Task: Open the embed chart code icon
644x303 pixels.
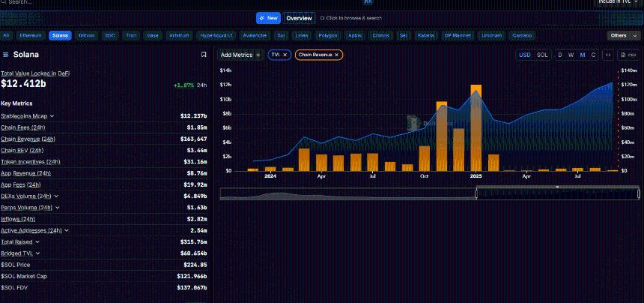Action: pos(608,55)
